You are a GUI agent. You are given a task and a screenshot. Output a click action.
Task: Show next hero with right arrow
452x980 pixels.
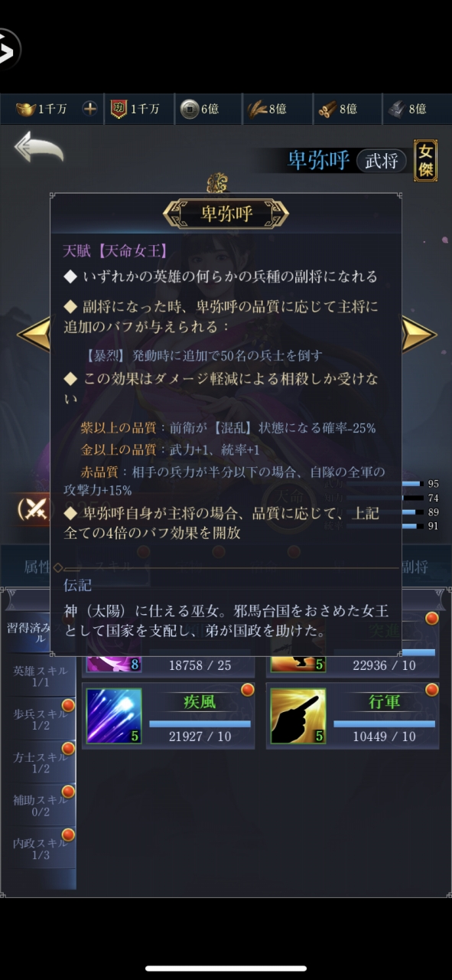(419, 334)
